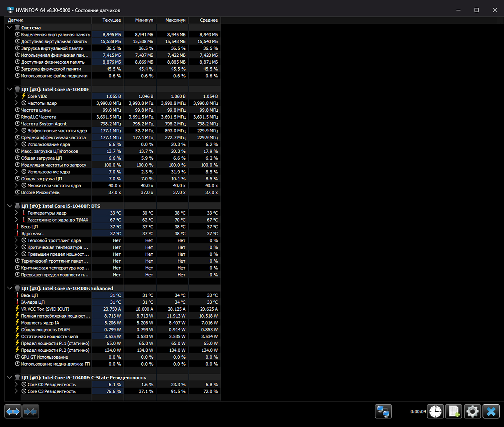Expand the Эффективные частоты ядер row

[x=16, y=130]
